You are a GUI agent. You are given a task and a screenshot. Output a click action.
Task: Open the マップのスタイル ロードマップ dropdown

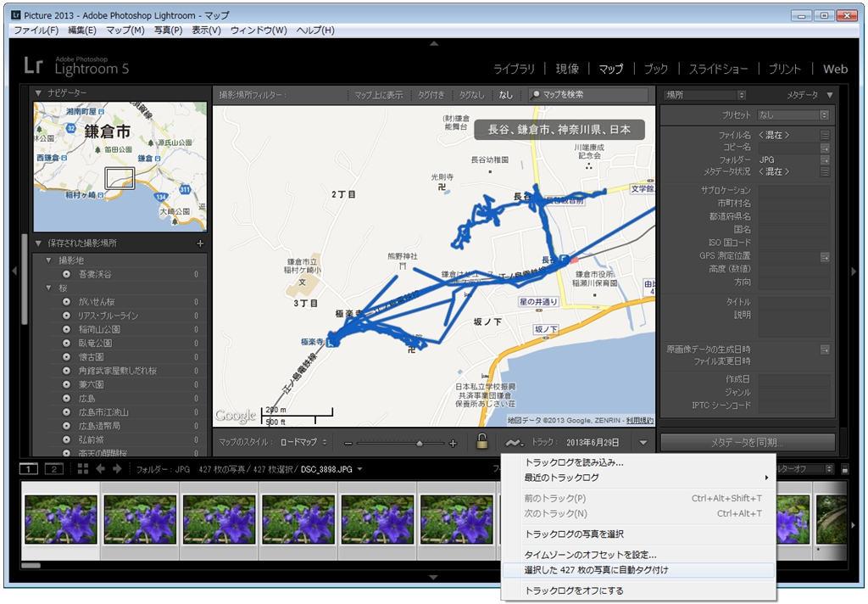(304, 443)
